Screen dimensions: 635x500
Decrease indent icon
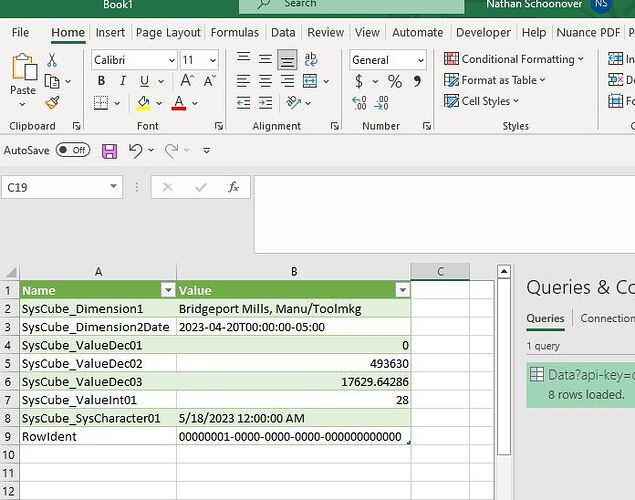click(243, 103)
